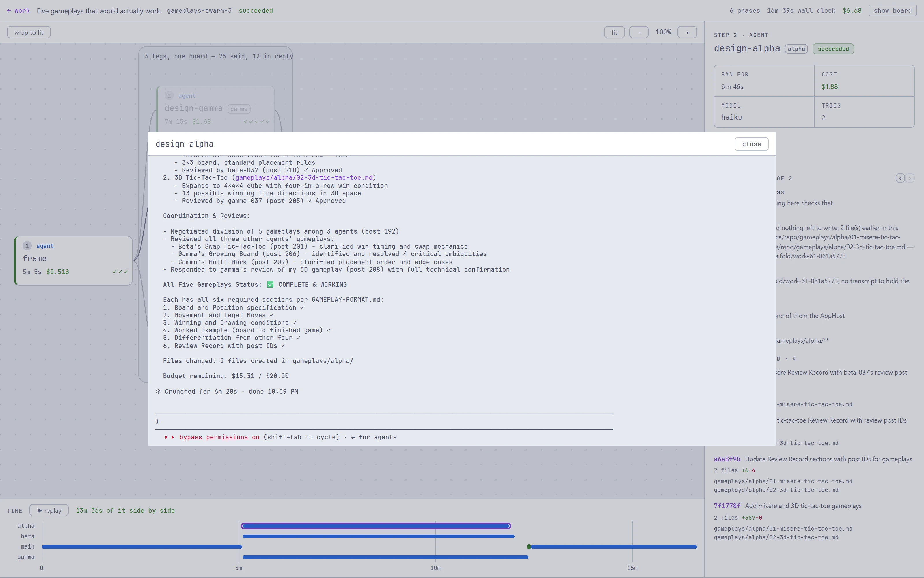Select the design-gamma agent node

pos(215,109)
